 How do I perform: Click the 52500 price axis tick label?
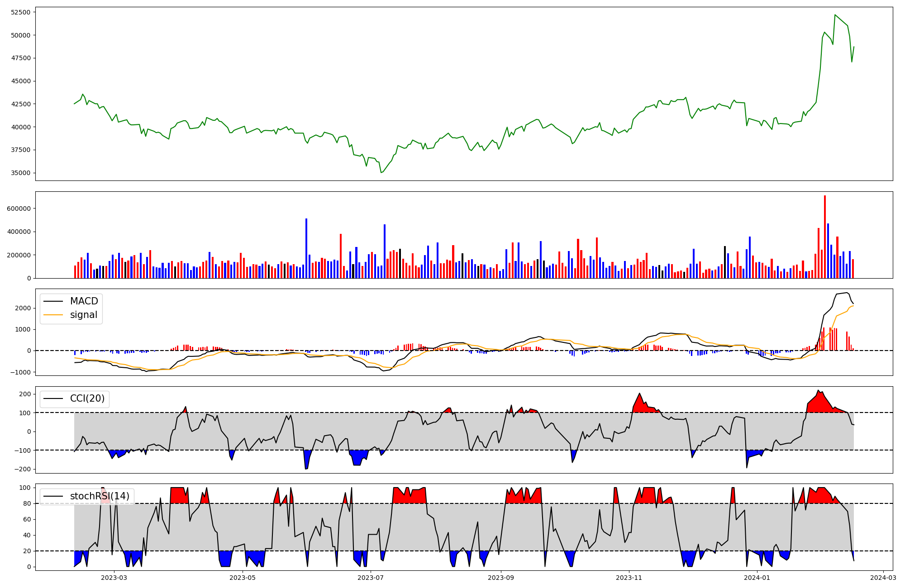coord(20,12)
